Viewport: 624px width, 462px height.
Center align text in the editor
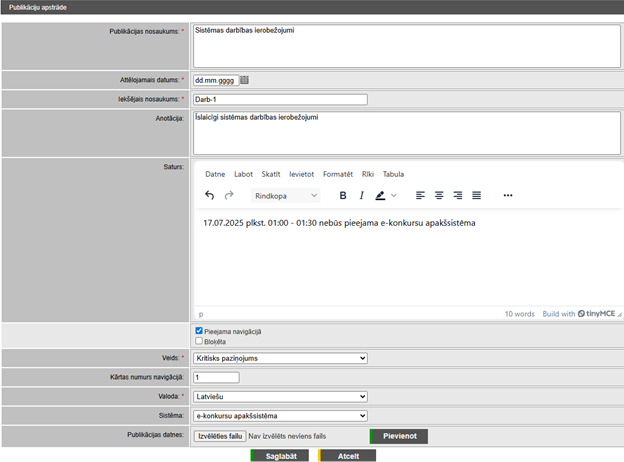tap(439, 195)
